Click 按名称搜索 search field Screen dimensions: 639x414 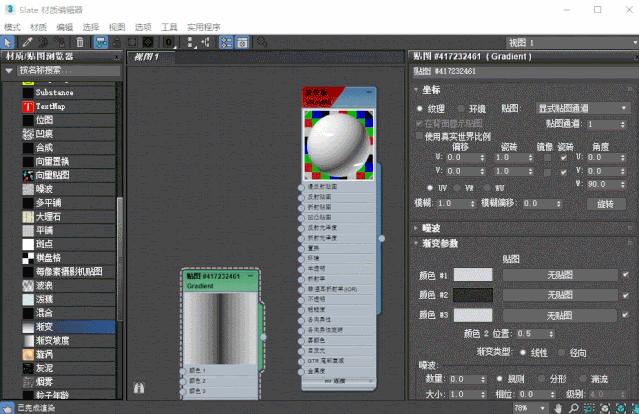[x=69, y=70]
